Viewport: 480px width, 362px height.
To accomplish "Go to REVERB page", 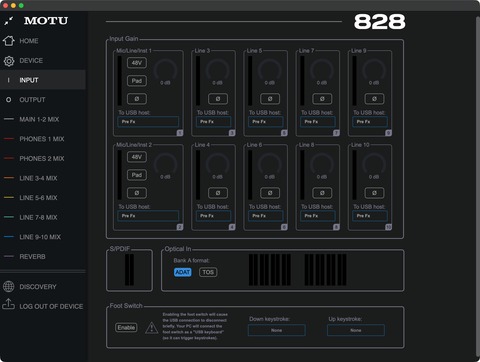I will 43,256.
